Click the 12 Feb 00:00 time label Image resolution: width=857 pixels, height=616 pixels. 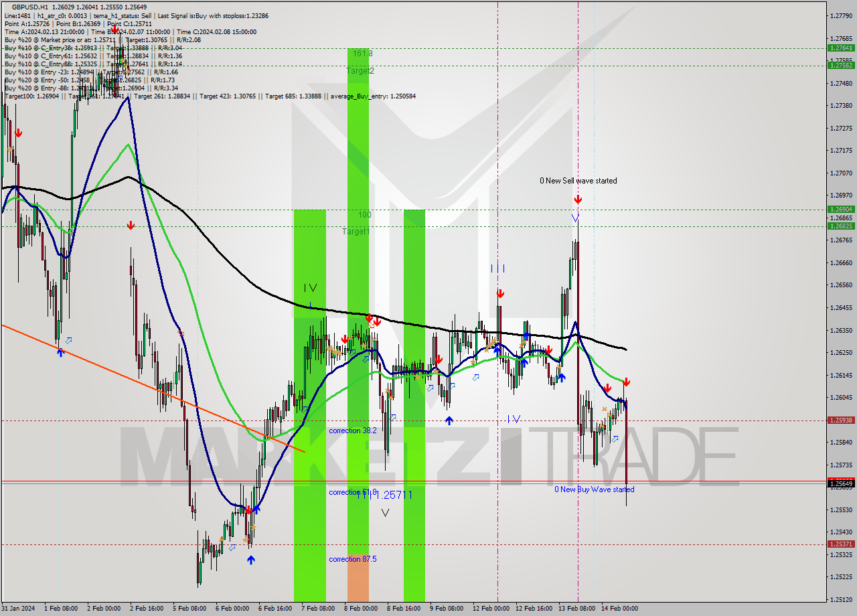tap(491, 609)
